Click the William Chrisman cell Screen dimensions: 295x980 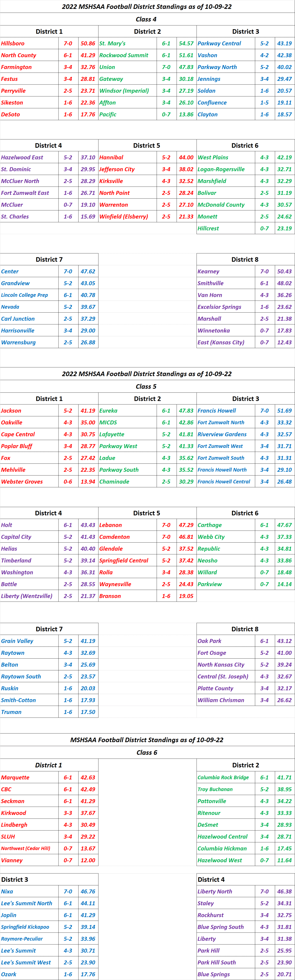pos(226,700)
